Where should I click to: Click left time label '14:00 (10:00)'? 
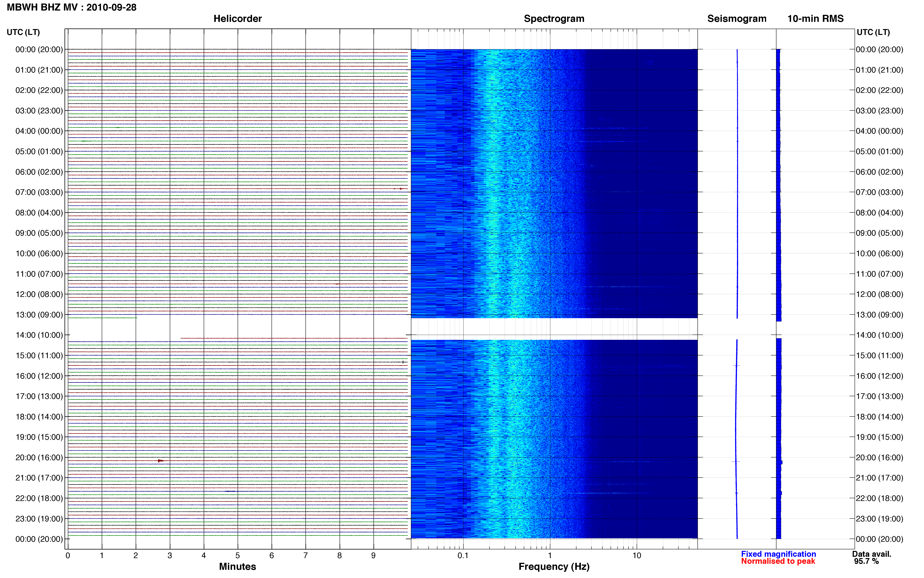tap(39, 335)
